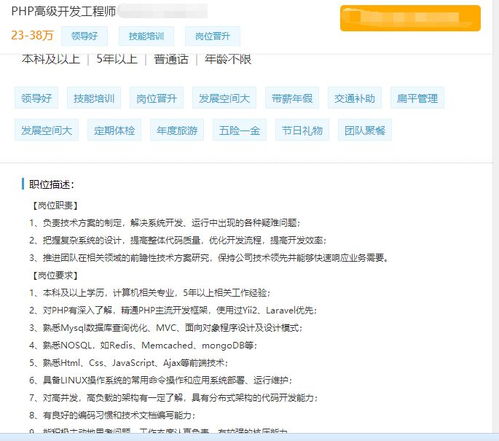Click the 【岗位职责】 subheading
The width and height of the screenshot is (499, 441).
55,205
